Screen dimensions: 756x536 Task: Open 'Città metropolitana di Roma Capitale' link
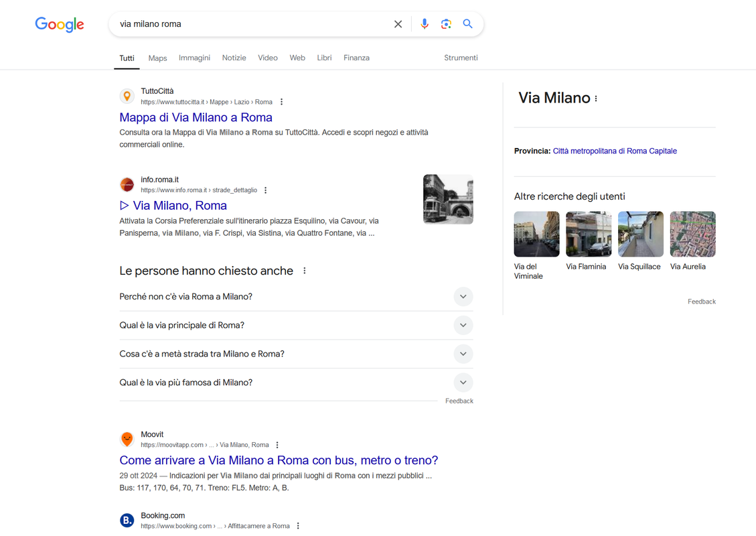point(615,151)
